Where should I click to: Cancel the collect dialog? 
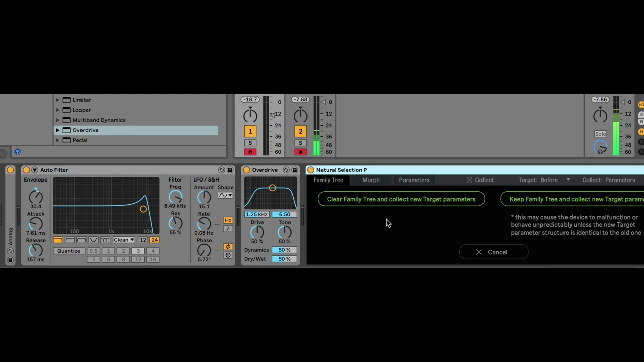coord(494,252)
